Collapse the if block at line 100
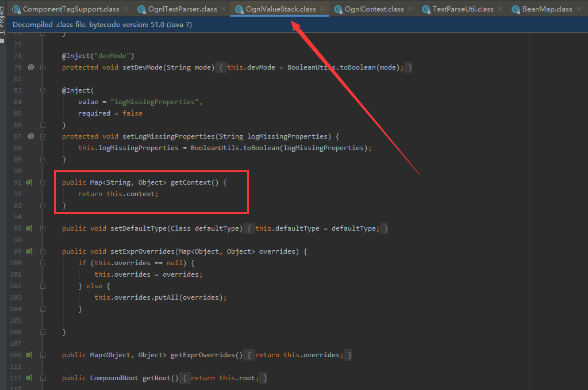 click(43, 263)
